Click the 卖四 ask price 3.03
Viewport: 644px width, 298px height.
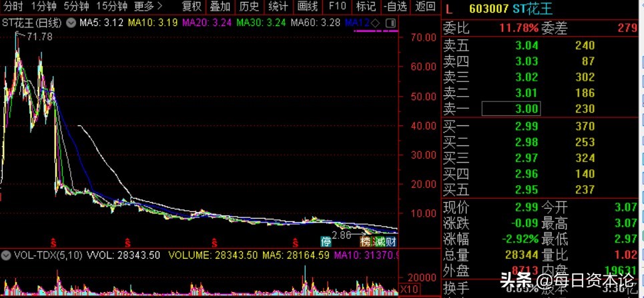click(x=527, y=61)
